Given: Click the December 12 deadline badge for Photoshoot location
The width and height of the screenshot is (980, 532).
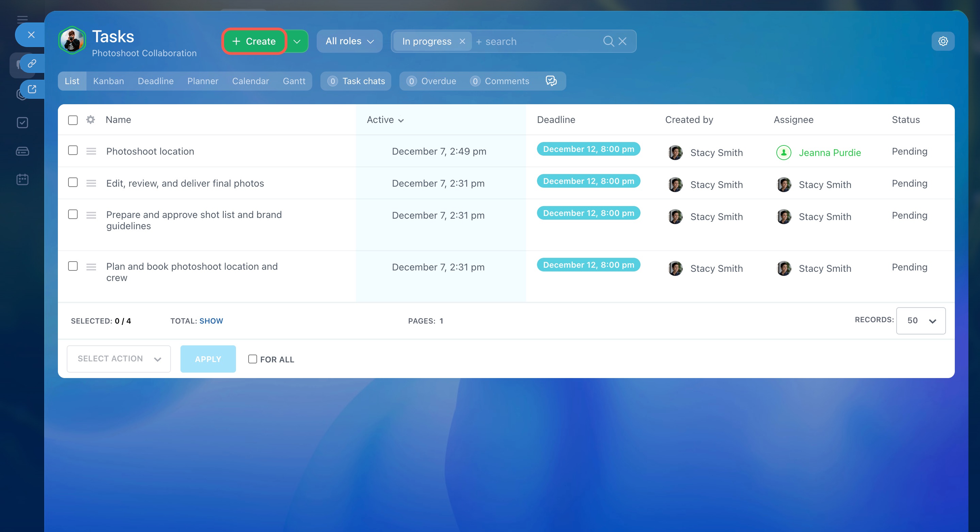Looking at the screenshot, I should (x=588, y=149).
